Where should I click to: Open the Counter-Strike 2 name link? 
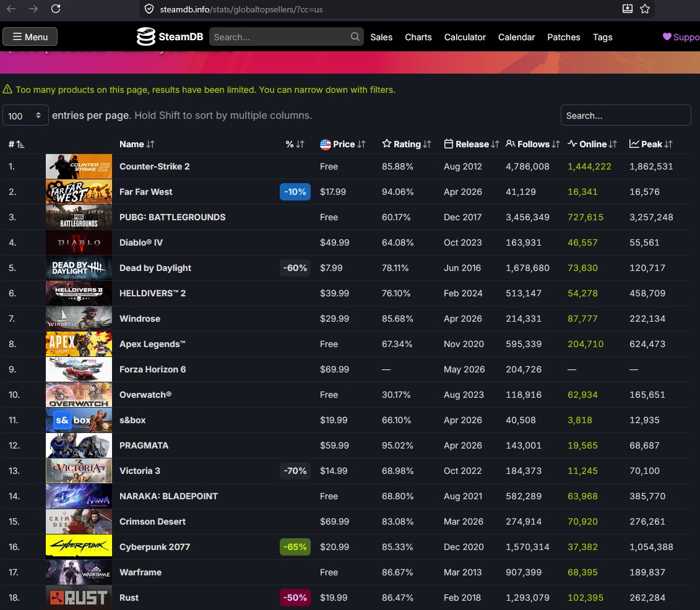pos(155,166)
